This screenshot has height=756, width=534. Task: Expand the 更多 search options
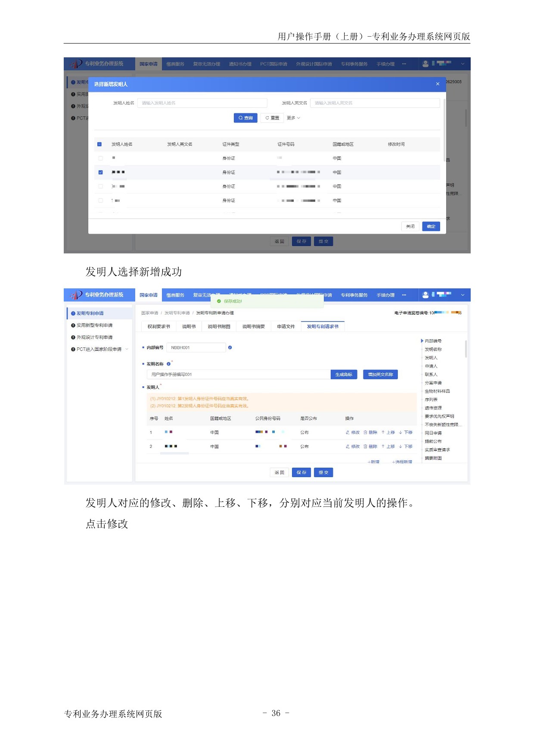click(x=293, y=118)
